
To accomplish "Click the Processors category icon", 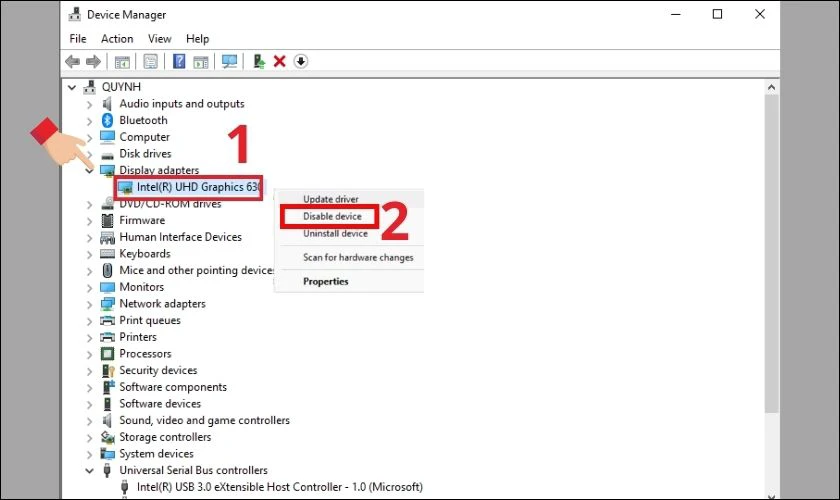I will (x=107, y=354).
